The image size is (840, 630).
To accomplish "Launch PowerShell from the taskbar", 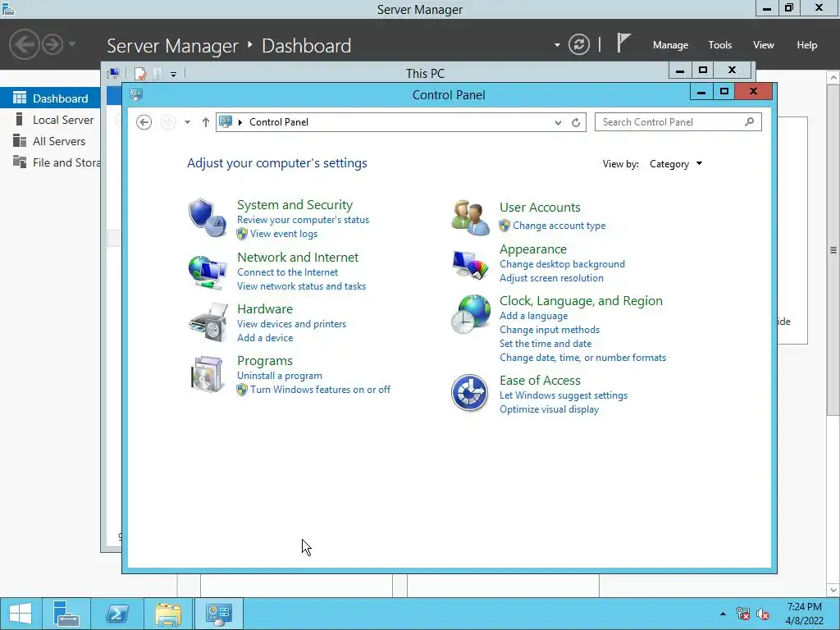I will (116, 614).
